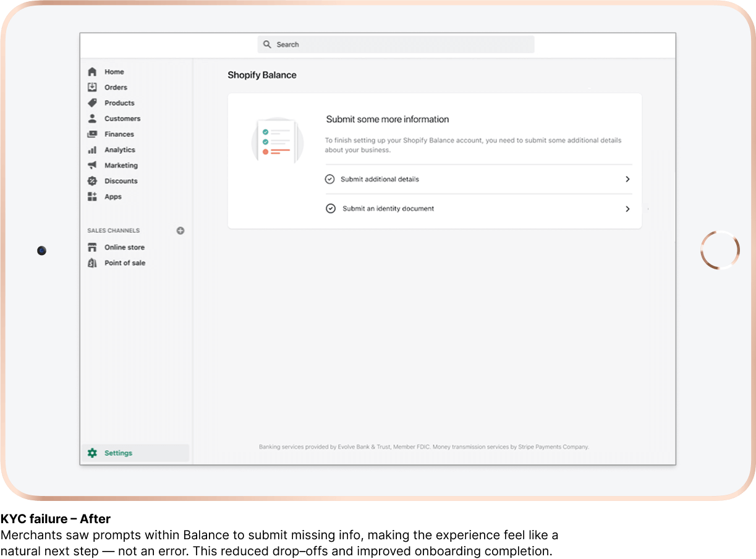Click the Online store storefront icon
Screen dimensions: 756x559
(92, 247)
